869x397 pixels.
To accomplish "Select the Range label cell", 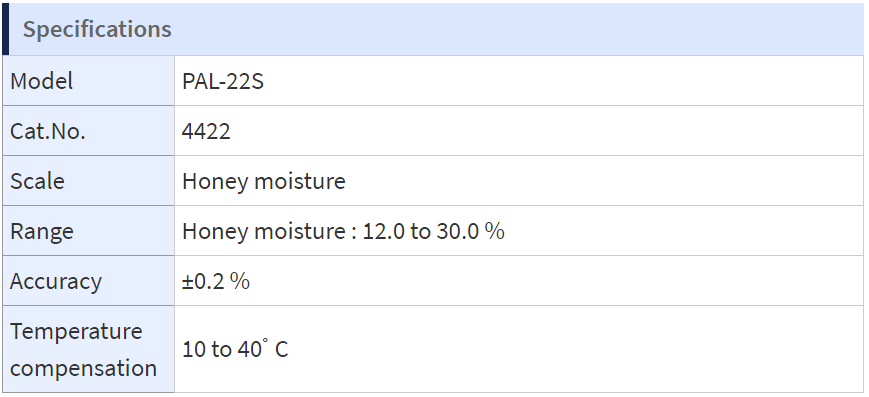I will click(88, 230).
